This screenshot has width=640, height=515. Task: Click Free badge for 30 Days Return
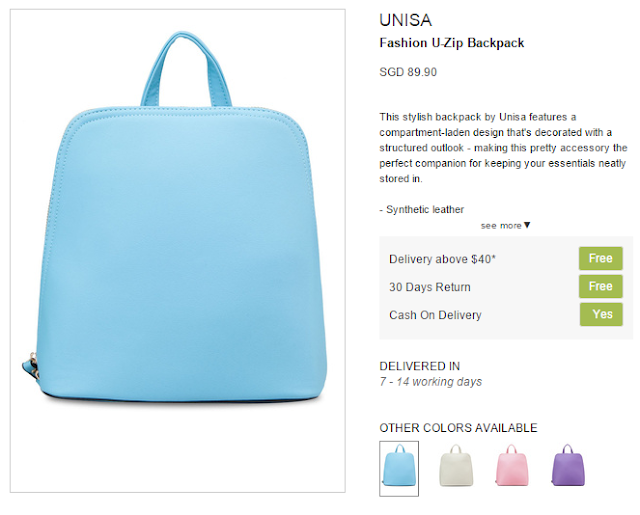tap(600, 286)
